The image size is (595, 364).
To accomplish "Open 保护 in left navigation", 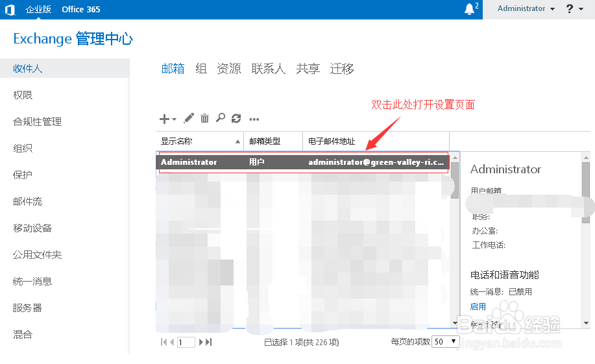I will 23,175.
